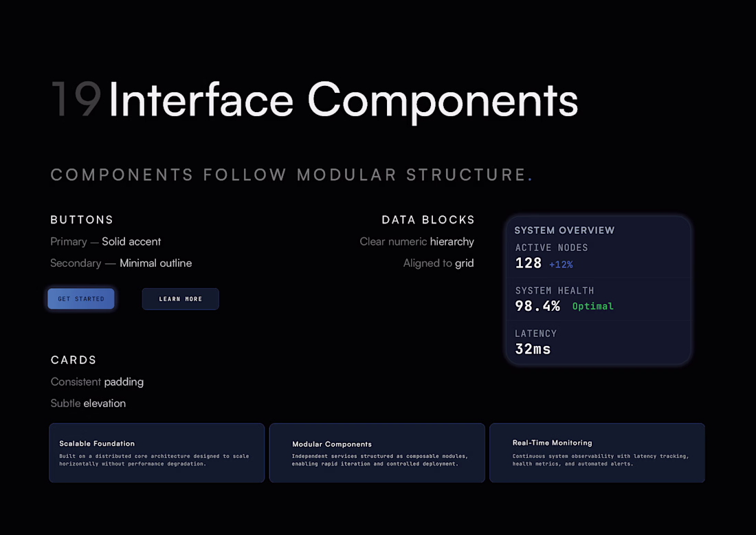Click the System Overview panel title
The width and height of the screenshot is (756, 535).
tap(564, 230)
